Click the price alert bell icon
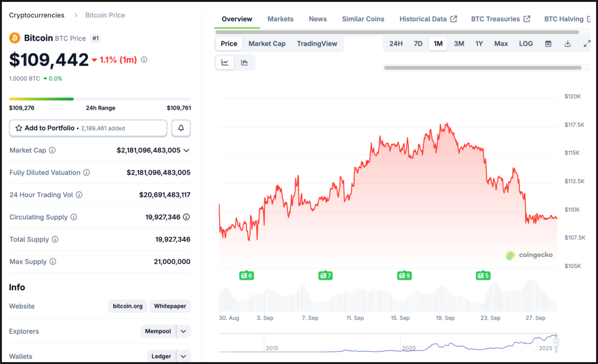Image resolution: width=598 pixels, height=364 pixels. pyautogui.click(x=181, y=128)
